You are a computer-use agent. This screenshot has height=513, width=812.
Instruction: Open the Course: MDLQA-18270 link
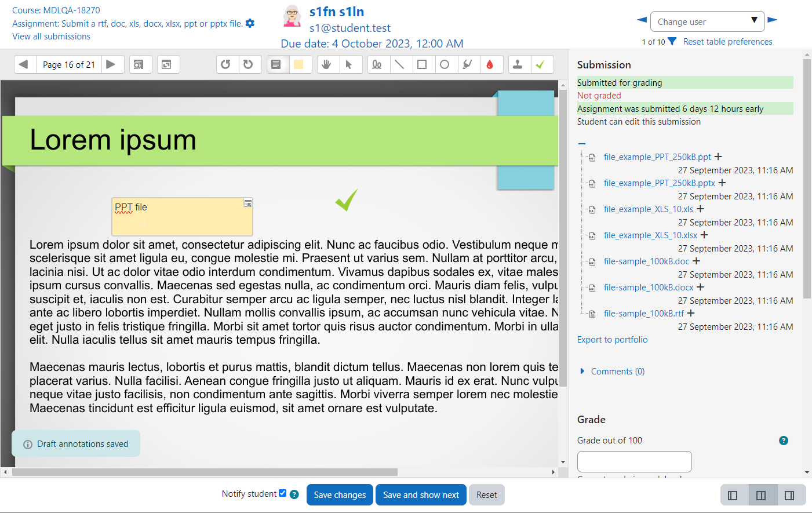[56, 10]
